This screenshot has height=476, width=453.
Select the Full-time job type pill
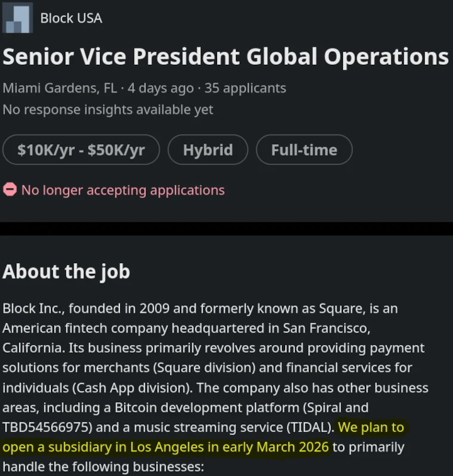[x=304, y=150]
